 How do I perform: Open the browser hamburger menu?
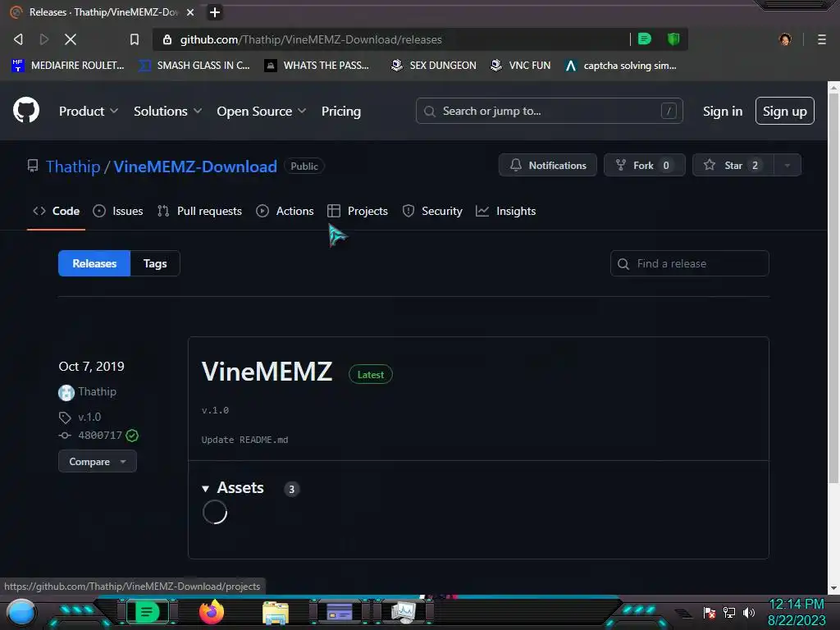pos(821,39)
